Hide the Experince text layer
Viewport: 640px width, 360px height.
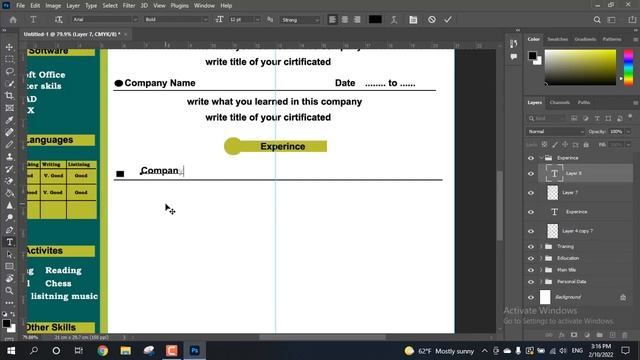(531, 212)
